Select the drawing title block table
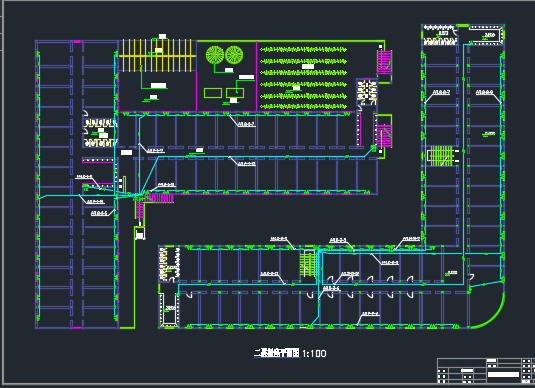The height and width of the screenshot is (388, 535). [486, 371]
